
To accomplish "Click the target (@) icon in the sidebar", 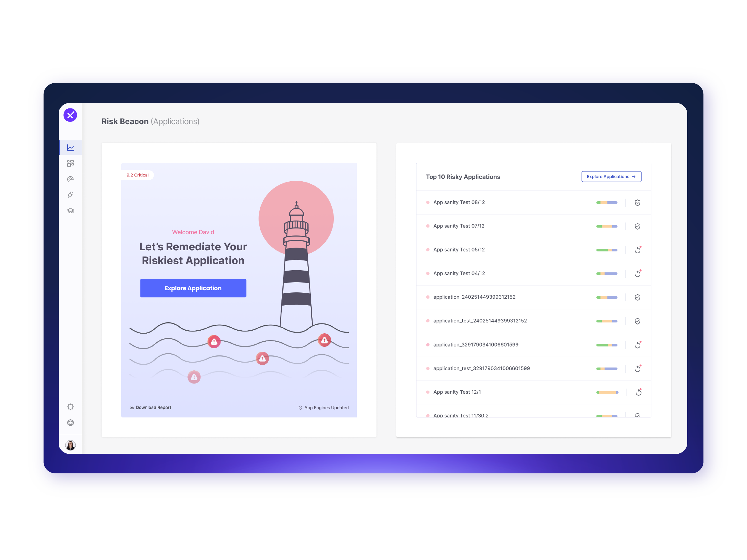I will pyautogui.click(x=70, y=179).
